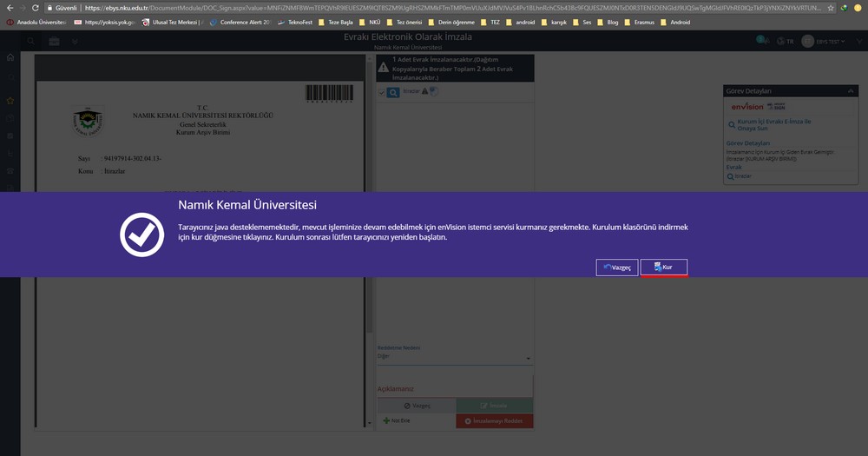Reload the current page

click(x=35, y=8)
